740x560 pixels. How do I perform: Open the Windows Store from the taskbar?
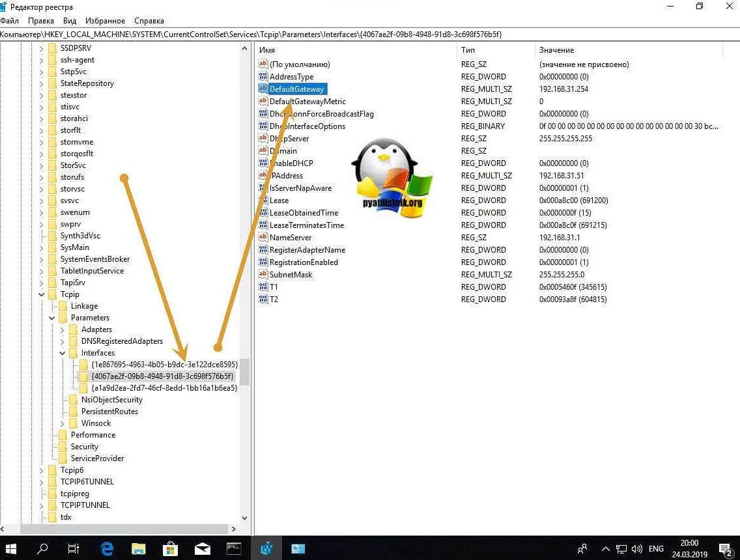170,548
